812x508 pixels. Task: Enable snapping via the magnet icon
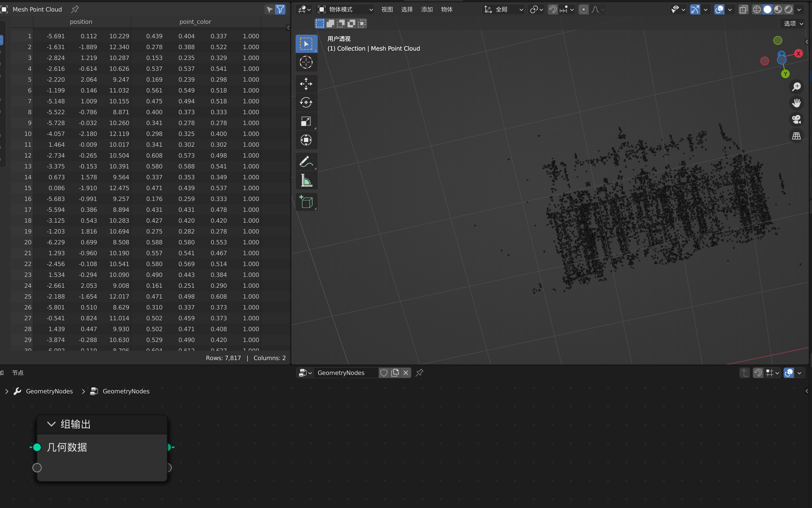click(x=553, y=9)
